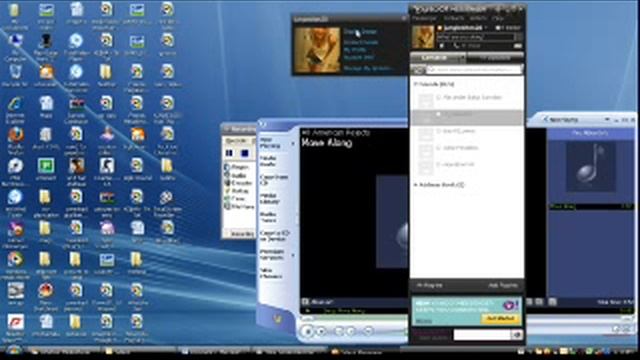Open Mozilla Firefox desktop icon

(15, 141)
